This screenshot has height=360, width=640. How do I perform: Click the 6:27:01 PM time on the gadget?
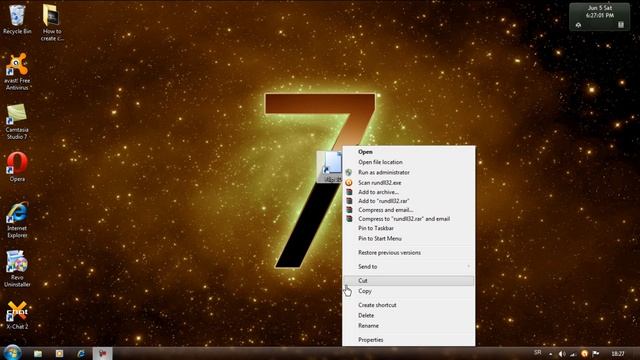(600, 16)
